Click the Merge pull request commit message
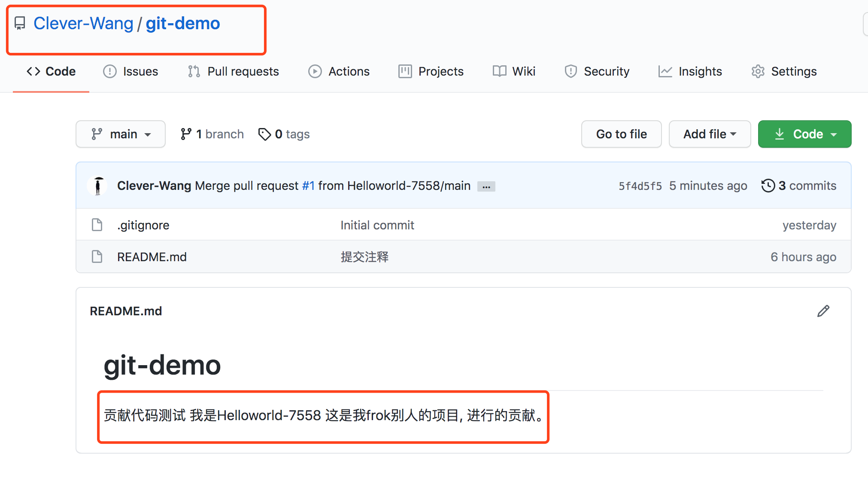Screen dimensions: 868x482 (x=333, y=186)
